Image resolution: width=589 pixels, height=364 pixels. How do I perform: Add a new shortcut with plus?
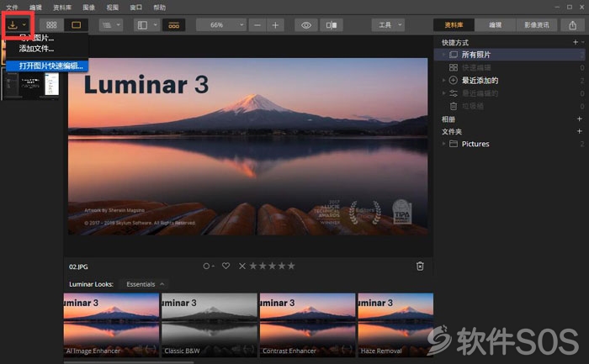click(x=576, y=42)
